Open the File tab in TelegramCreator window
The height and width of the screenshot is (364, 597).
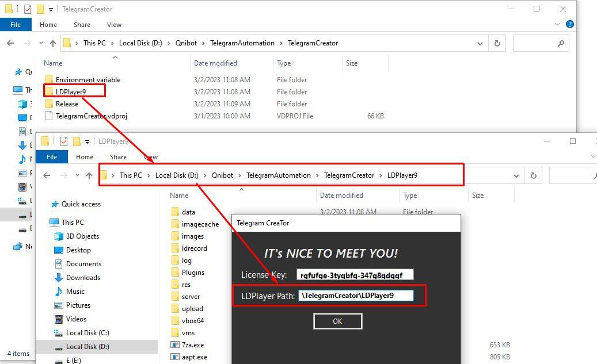pos(16,25)
